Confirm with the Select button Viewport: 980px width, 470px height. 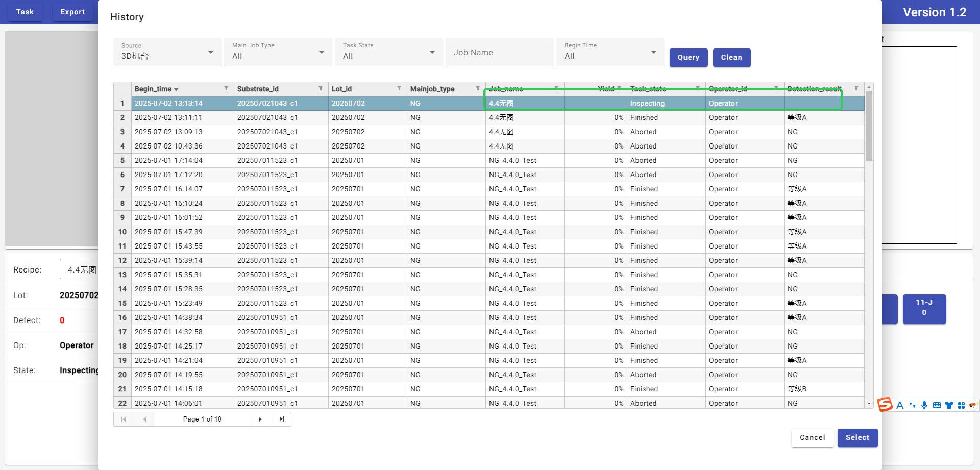coord(857,438)
